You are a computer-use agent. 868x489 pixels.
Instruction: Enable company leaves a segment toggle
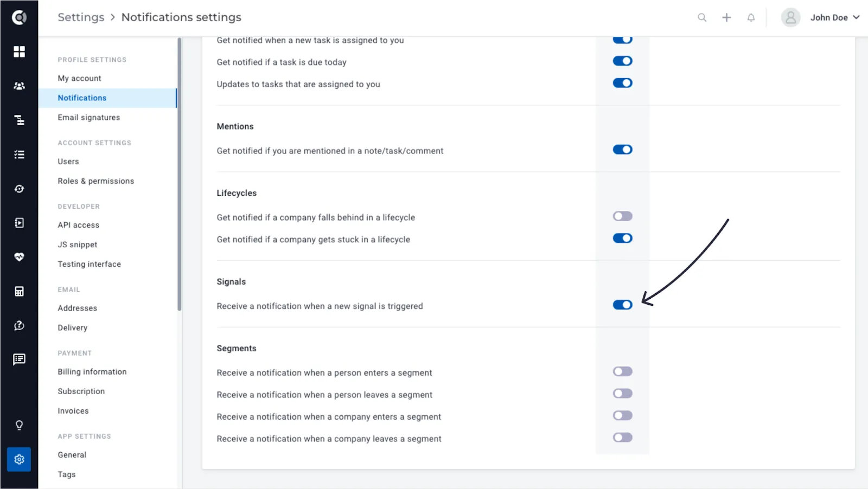623,437
